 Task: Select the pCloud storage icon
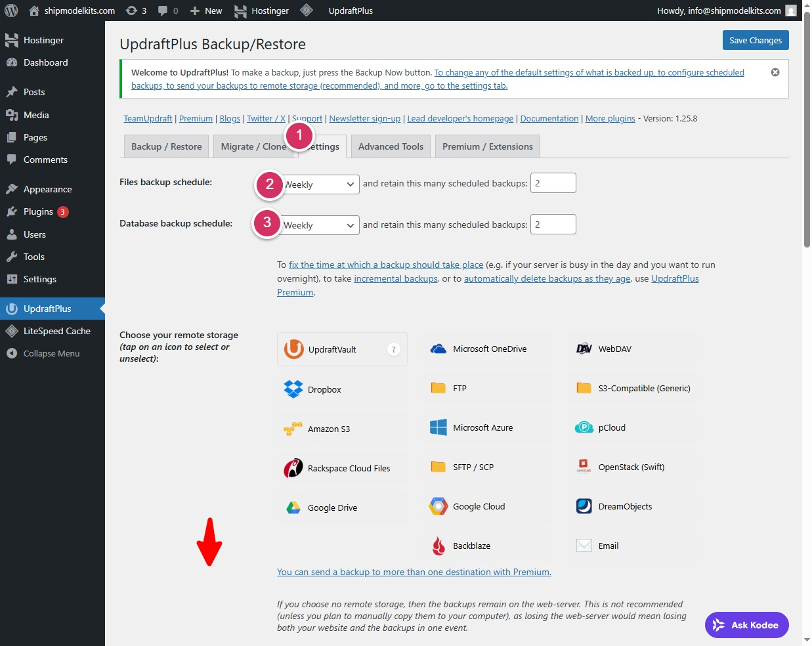584,428
